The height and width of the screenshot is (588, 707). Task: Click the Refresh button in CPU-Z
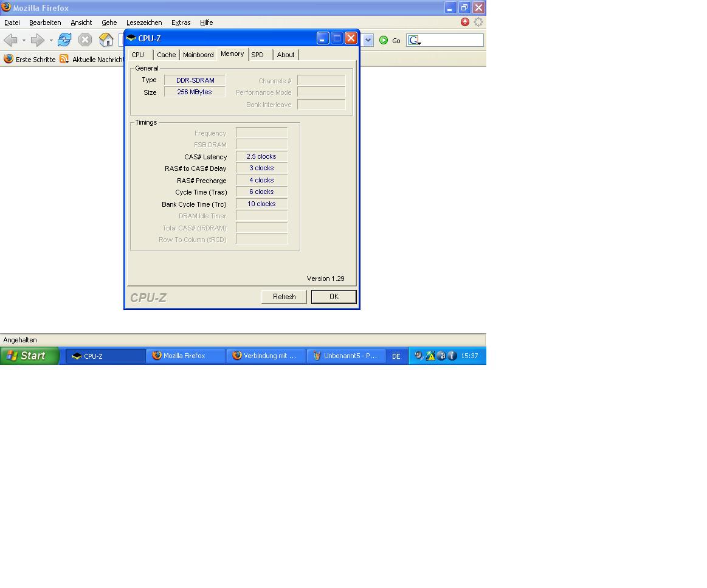[284, 297]
